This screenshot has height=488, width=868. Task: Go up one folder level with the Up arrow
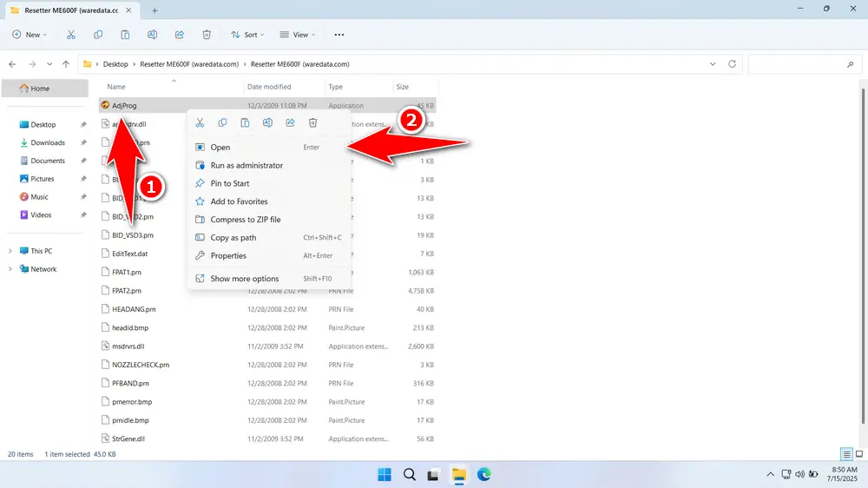point(66,64)
